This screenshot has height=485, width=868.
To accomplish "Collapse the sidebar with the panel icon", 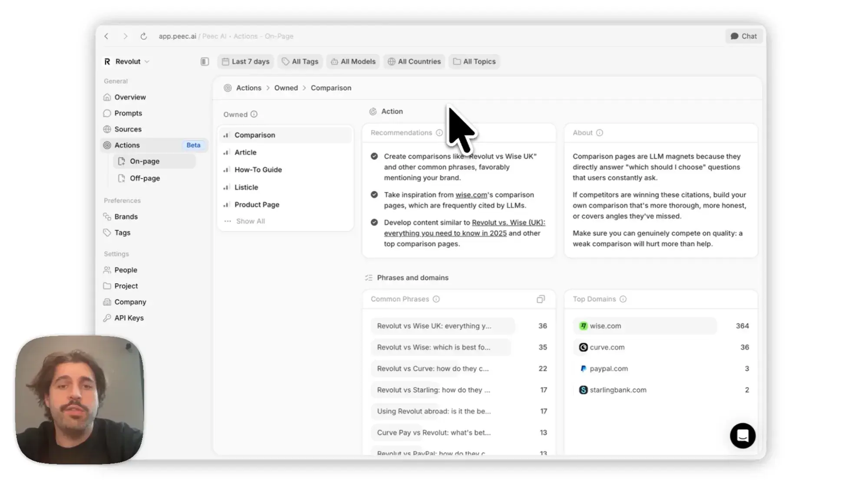I will (205, 62).
